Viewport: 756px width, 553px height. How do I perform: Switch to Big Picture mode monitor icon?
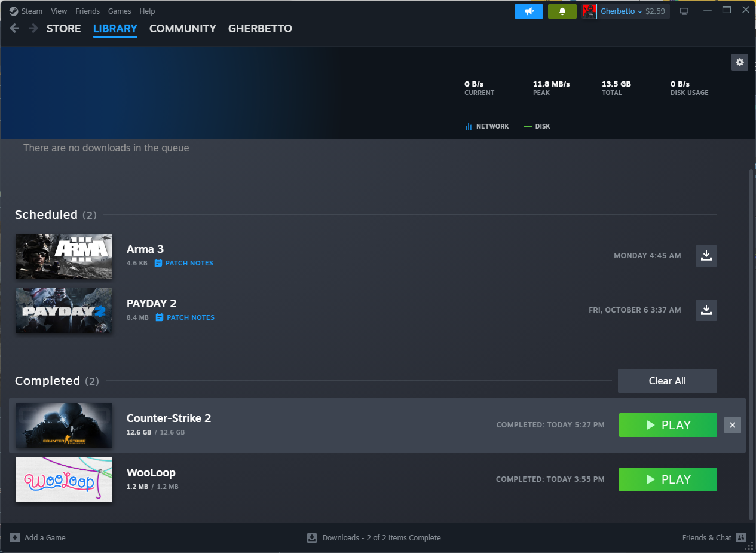click(684, 11)
